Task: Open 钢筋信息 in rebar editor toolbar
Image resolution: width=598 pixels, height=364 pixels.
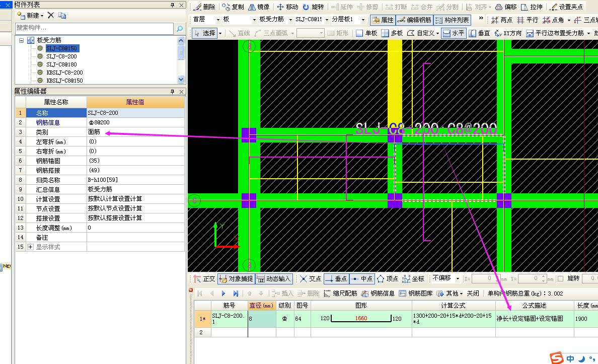Action: (378, 294)
